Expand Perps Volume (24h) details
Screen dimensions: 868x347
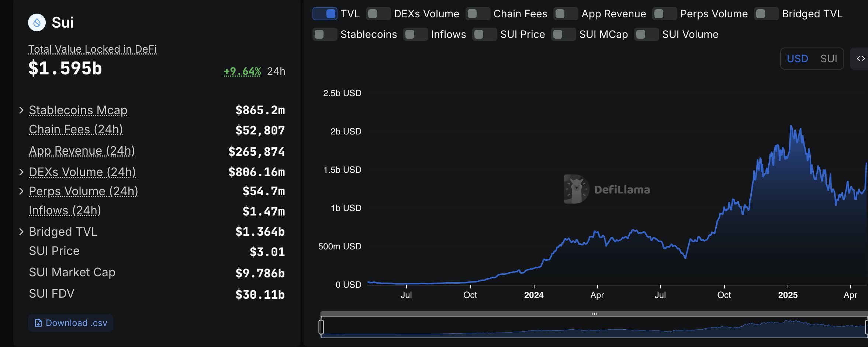point(21,191)
